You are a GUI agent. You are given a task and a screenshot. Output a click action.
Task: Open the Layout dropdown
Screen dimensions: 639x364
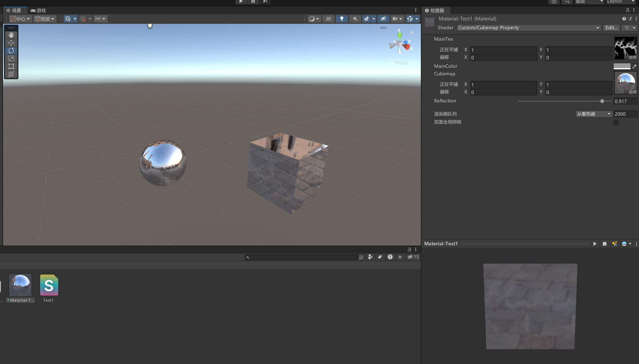pos(621,2)
